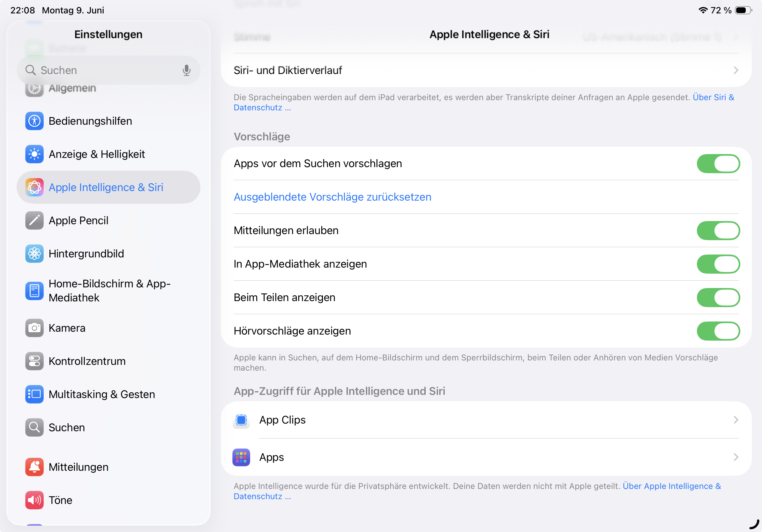Switch off Hörvorschläge anzeigen
Image resolution: width=762 pixels, height=532 pixels.
pos(718,331)
